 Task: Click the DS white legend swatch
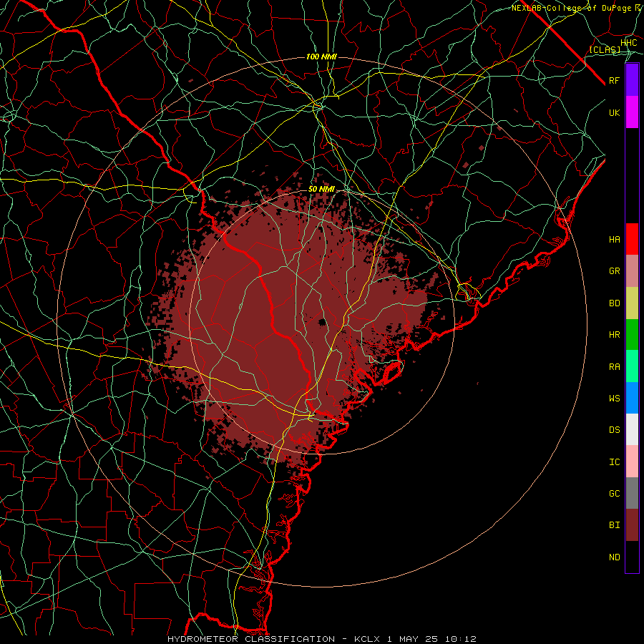pos(632,429)
